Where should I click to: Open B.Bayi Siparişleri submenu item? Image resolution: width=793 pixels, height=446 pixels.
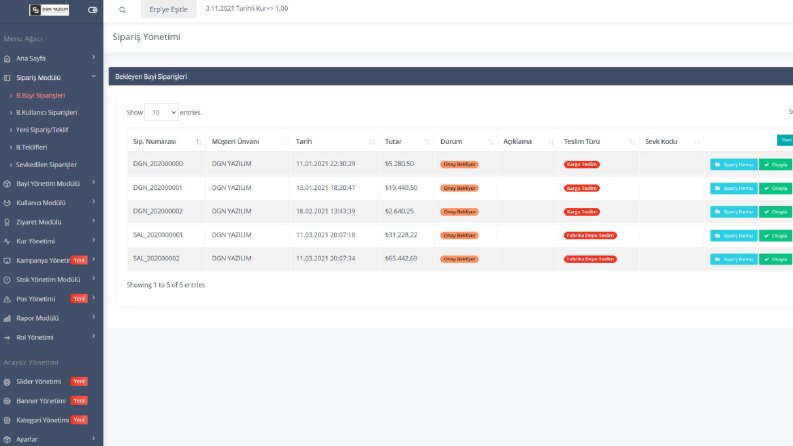pos(40,96)
